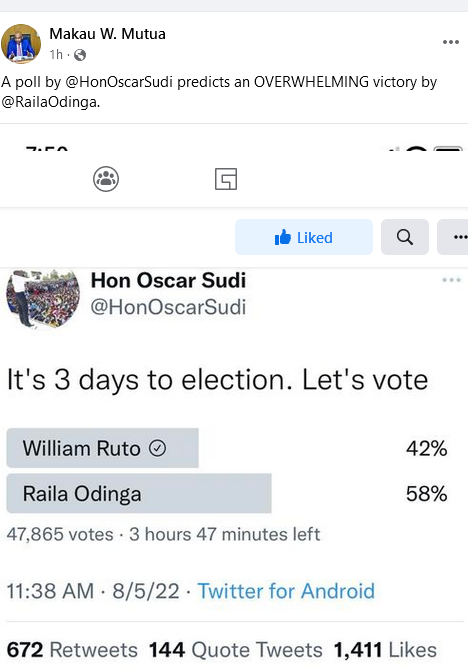
Task: Open the 1h post timestamp
Action: click(x=56, y=55)
